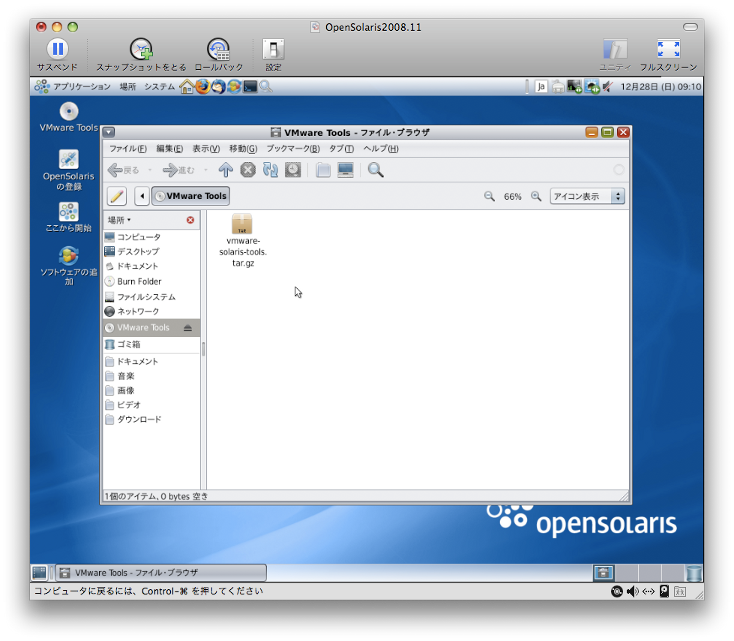Open the search magnifier in the top panel
This screenshot has width=734, height=641.
(265, 87)
